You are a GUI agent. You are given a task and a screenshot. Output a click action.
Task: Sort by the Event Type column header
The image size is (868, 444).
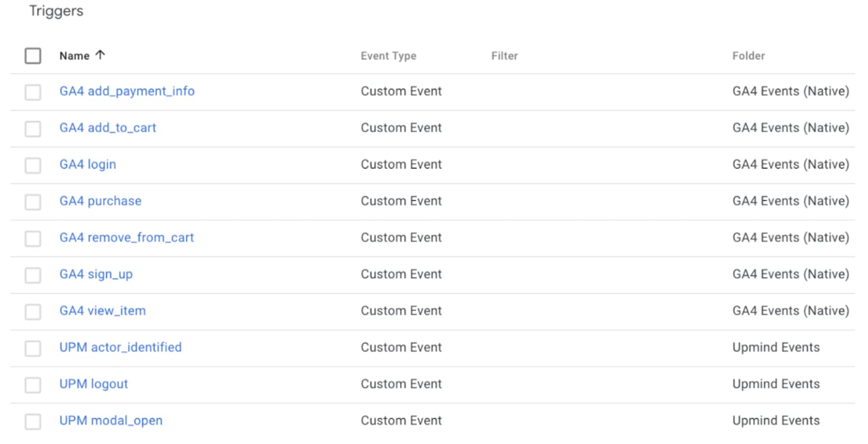click(x=388, y=56)
